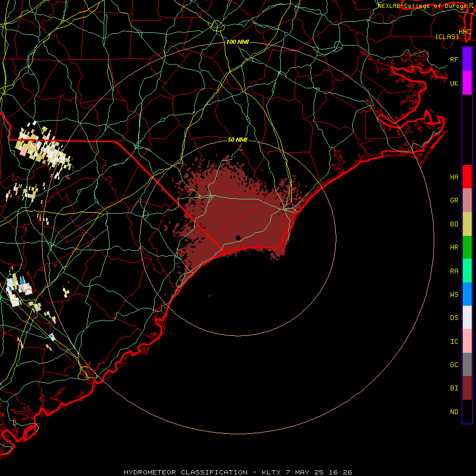The height and width of the screenshot is (476, 476).
Task: Click the 50 NMI range ring label
Action: pos(237,140)
